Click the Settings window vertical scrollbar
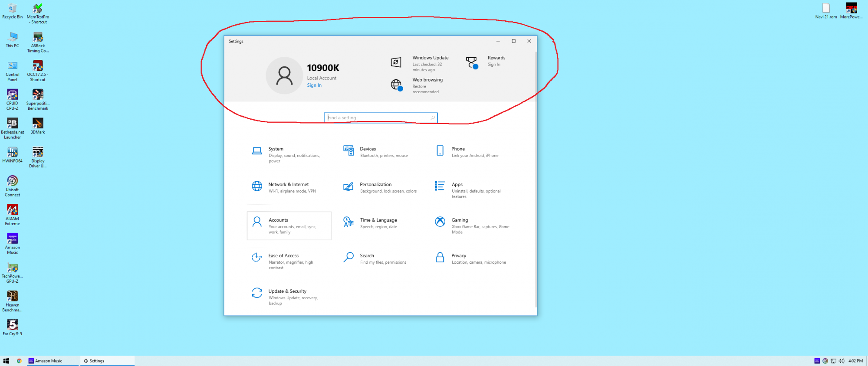Viewport: 868px width, 366px height. (x=536, y=180)
